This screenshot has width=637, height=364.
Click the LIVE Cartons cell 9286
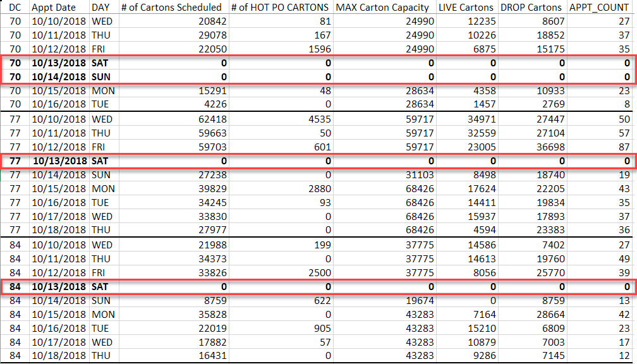480,356
